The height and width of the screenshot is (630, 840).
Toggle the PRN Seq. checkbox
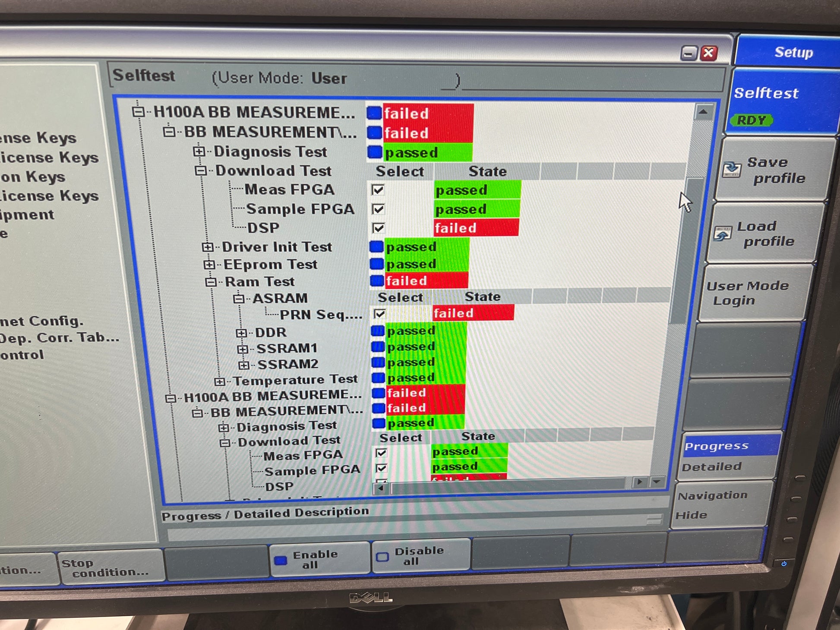pos(380,314)
